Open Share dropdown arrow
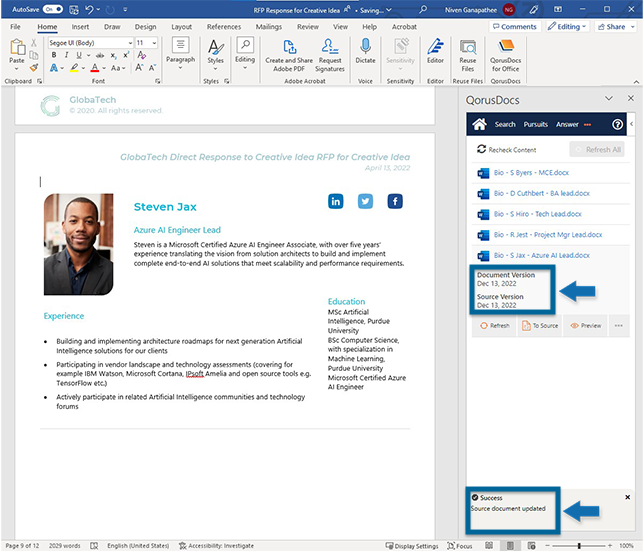Viewport: 644px width, 551px height. tap(633, 27)
